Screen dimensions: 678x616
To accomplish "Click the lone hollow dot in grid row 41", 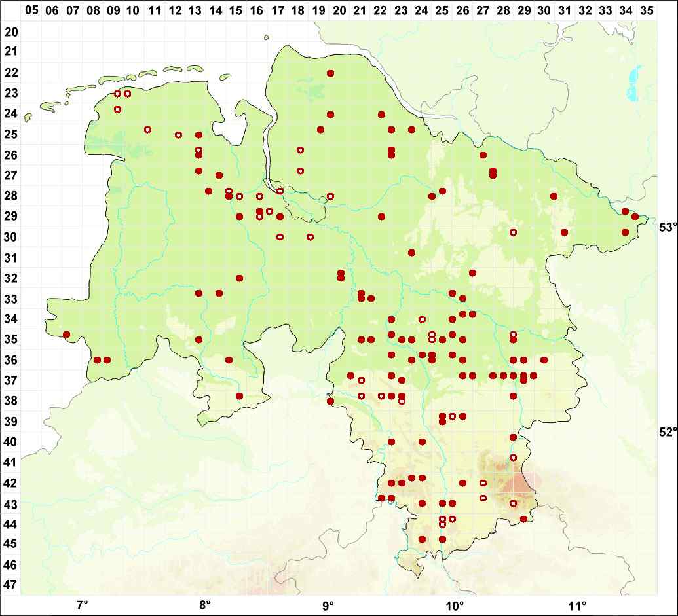I will click(514, 458).
